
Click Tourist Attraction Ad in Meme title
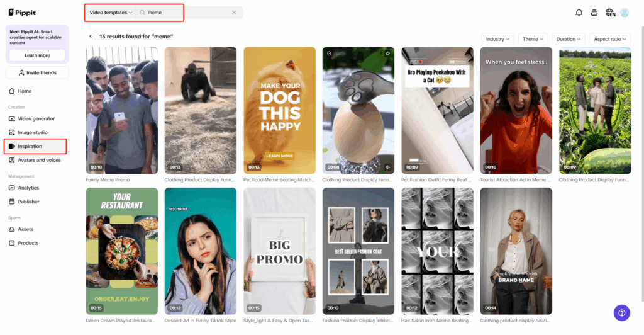(x=515, y=179)
